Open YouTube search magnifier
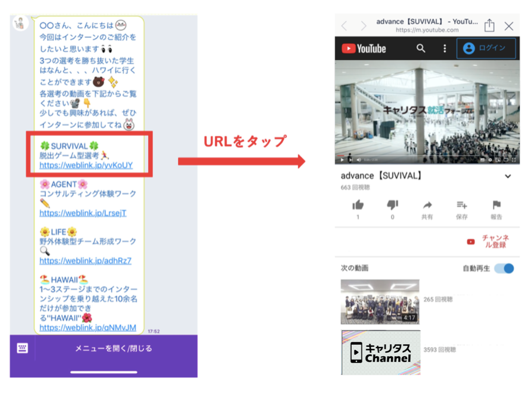Image resolution: width=532 pixels, height=393 pixels. click(x=421, y=48)
